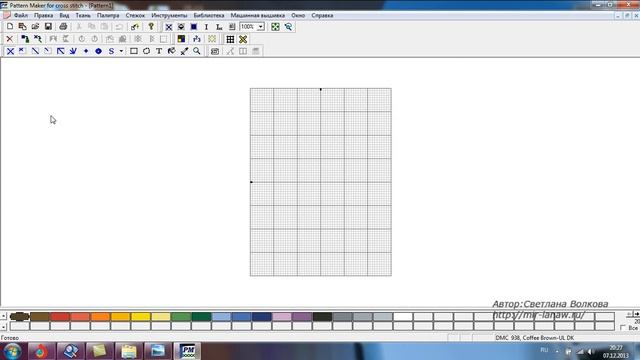The height and width of the screenshot is (360, 640).
Task: Print the pattern using printer icon
Action: pos(63,27)
